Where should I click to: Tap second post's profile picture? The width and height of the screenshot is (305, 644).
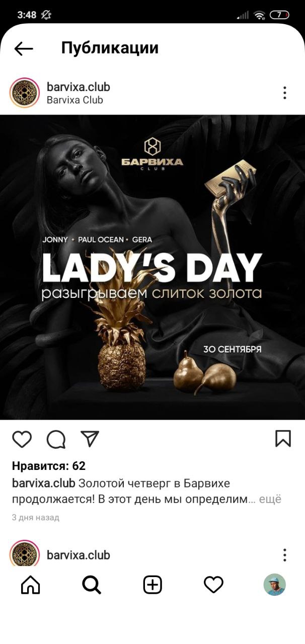click(x=25, y=553)
